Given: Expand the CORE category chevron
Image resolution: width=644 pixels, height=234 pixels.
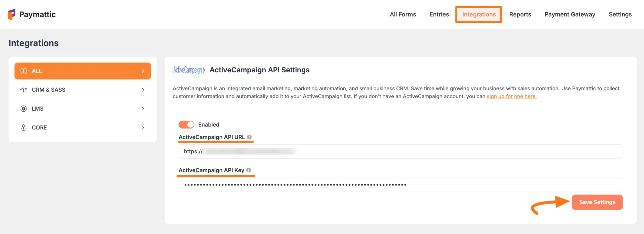Looking at the screenshot, I should point(143,127).
